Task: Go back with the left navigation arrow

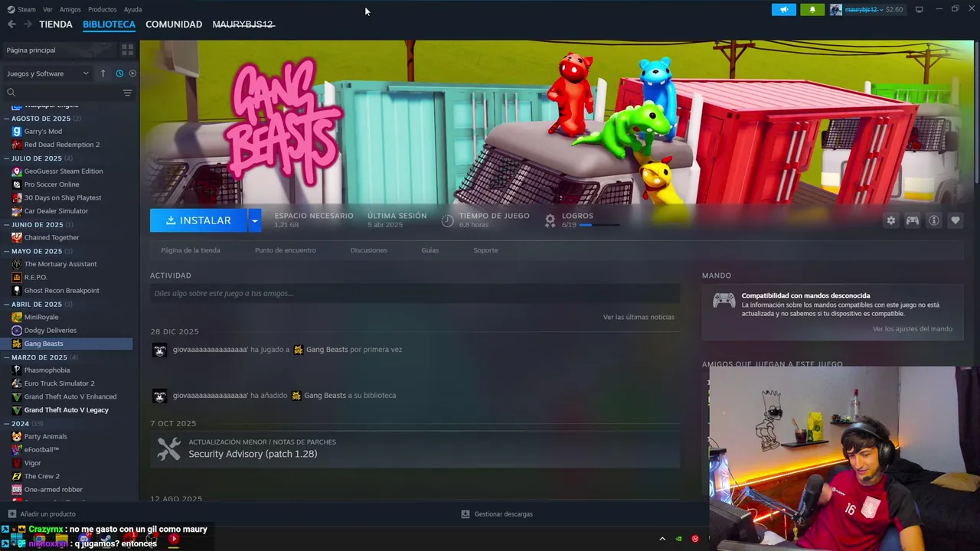Action: tap(11, 24)
